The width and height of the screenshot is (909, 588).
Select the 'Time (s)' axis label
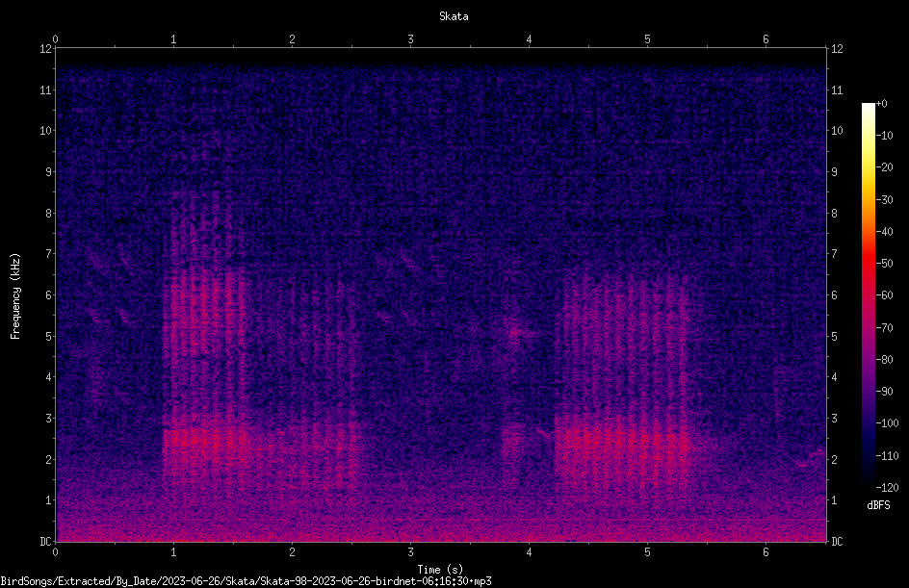click(440, 570)
